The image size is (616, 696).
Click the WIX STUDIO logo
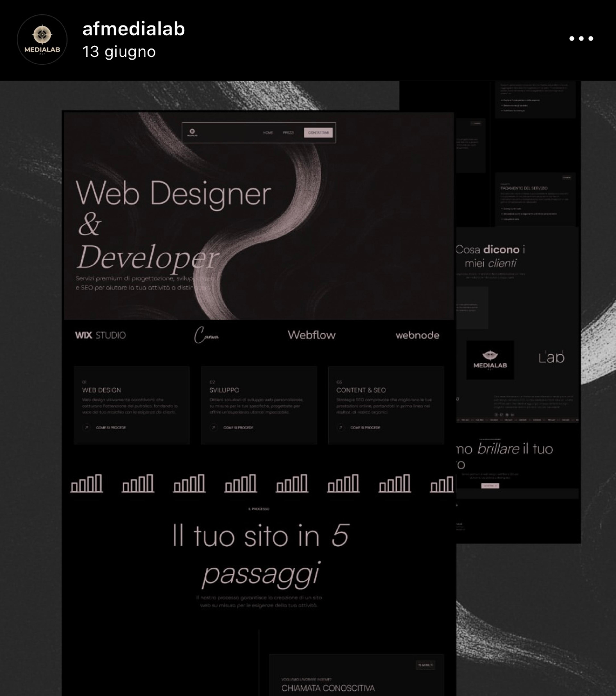point(100,335)
